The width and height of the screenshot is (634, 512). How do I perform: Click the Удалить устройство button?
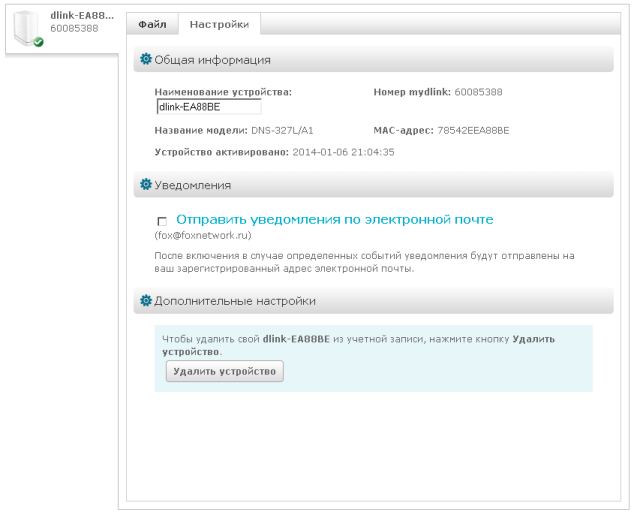coord(224,371)
